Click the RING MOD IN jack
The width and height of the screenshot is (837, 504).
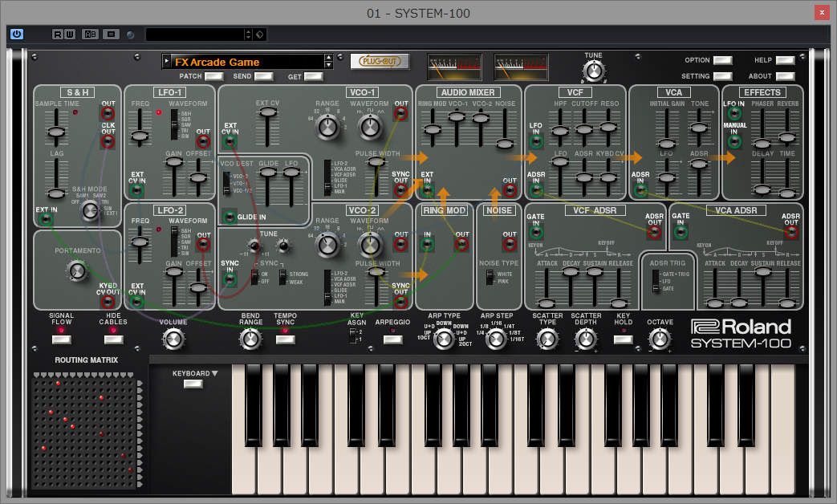pos(427,245)
